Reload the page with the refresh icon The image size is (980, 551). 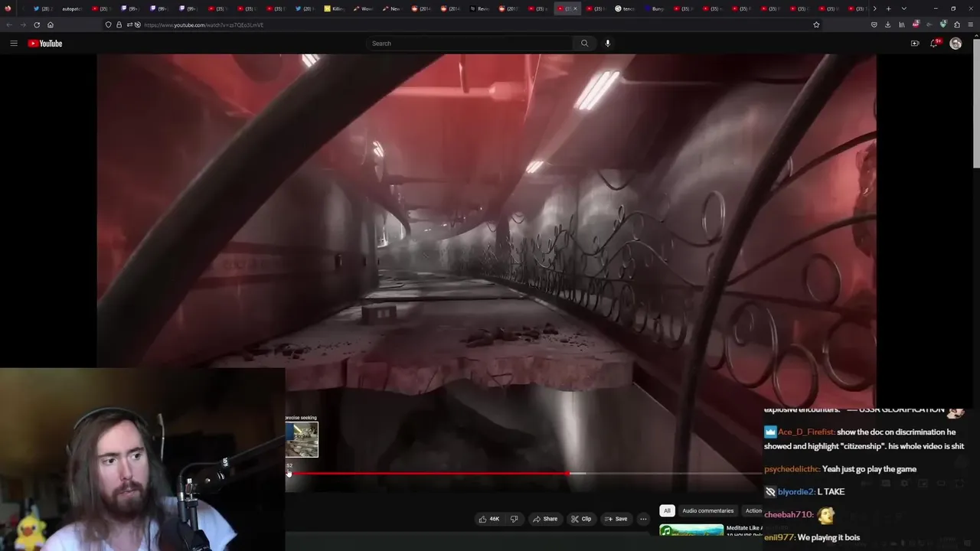pyautogui.click(x=37, y=24)
